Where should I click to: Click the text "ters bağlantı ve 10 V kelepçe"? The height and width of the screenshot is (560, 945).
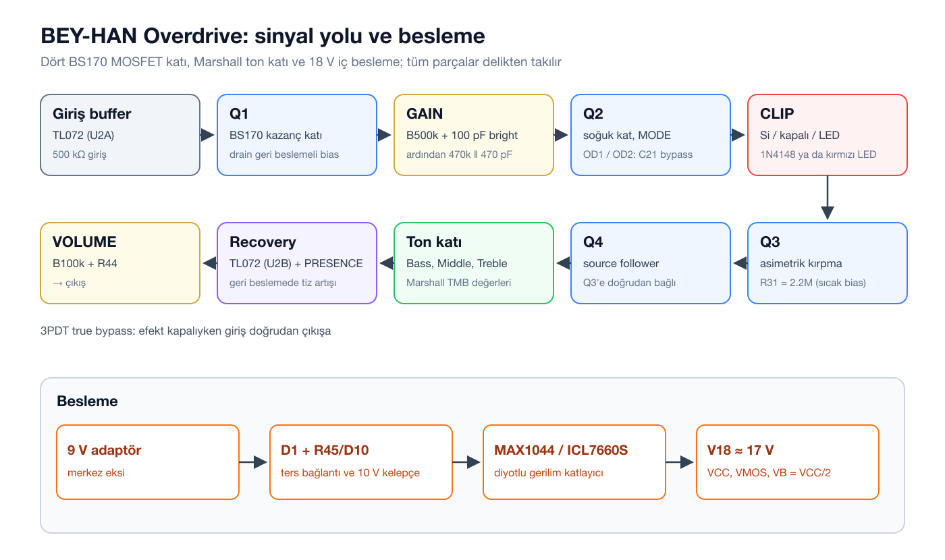tap(350, 472)
